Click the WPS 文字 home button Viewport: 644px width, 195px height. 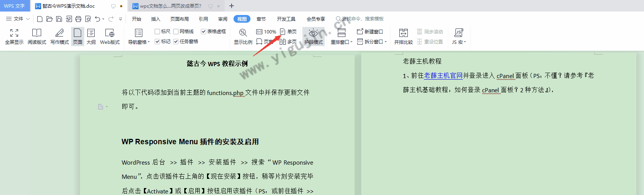(x=15, y=6)
